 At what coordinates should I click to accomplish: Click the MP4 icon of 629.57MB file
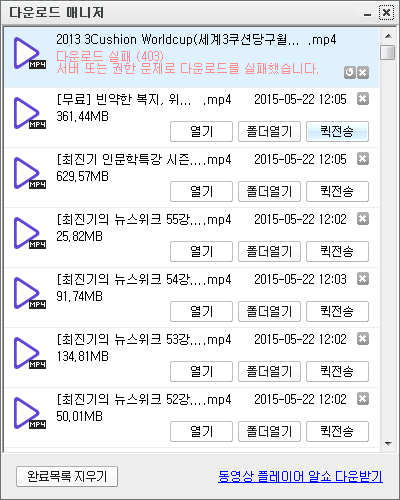tap(30, 173)
